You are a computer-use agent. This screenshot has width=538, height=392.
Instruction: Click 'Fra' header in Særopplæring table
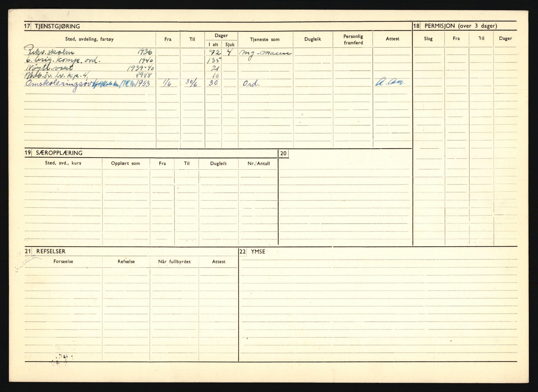(162, 163)
